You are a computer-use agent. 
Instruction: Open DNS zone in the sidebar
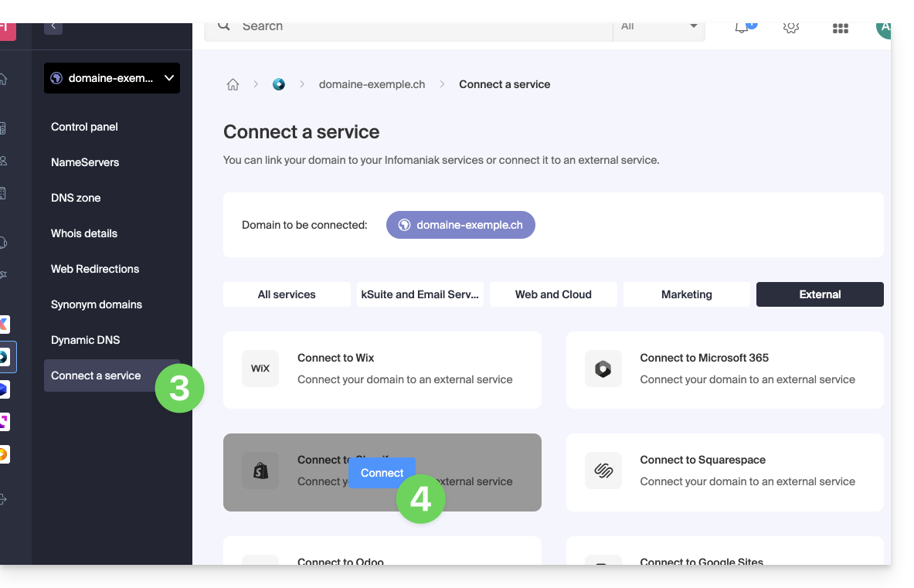click(x=76, y=198)
